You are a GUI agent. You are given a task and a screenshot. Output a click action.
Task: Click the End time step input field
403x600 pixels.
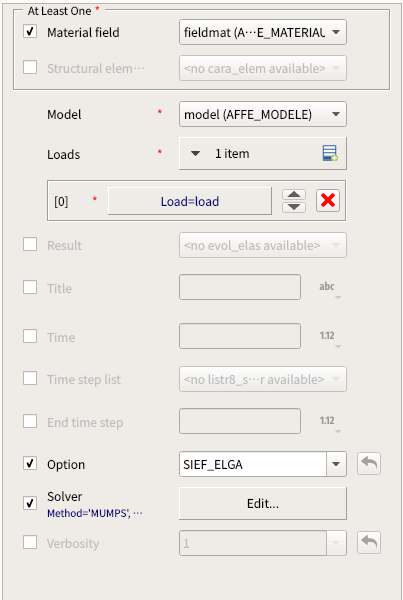(x=240, y=421)
